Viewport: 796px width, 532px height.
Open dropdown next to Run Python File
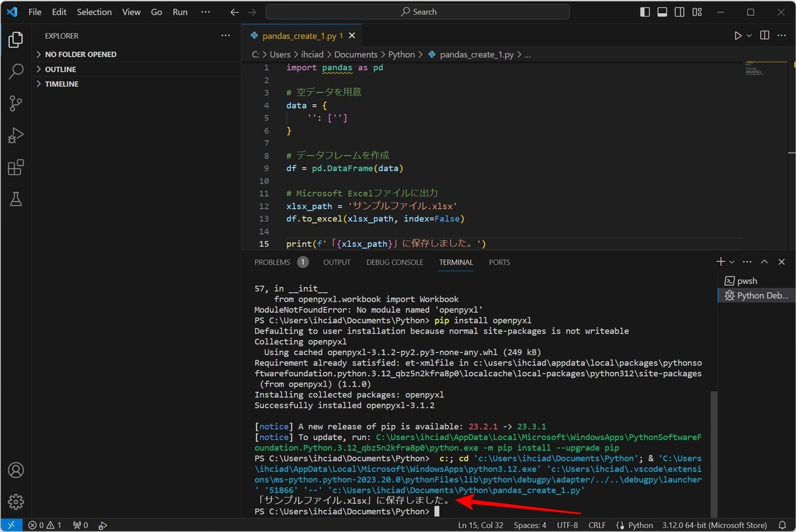(750, 36)
